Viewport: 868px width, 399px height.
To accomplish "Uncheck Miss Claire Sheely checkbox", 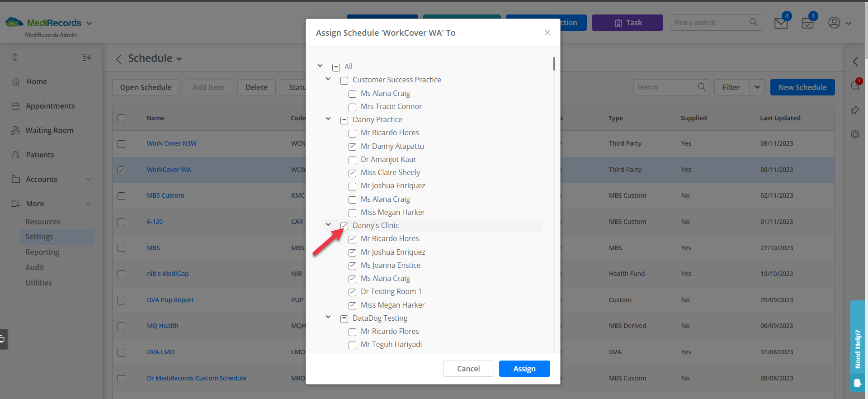I will pyautogui.click(x=352, y=173).
